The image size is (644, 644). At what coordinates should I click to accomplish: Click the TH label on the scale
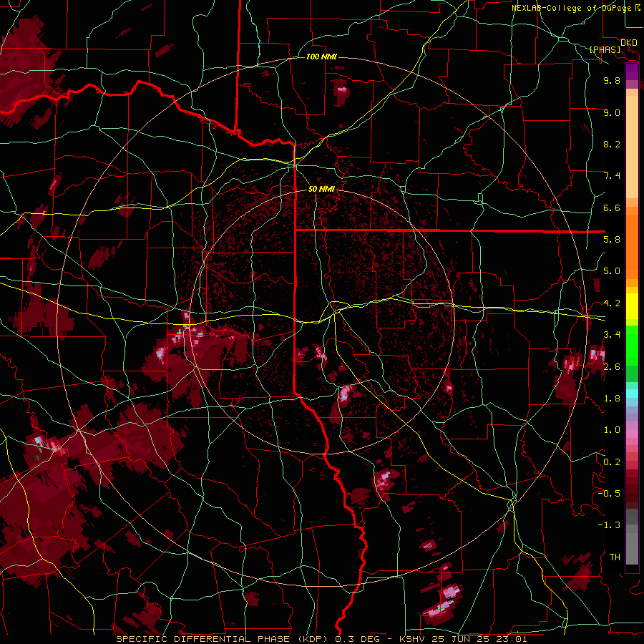click(615, 557)
